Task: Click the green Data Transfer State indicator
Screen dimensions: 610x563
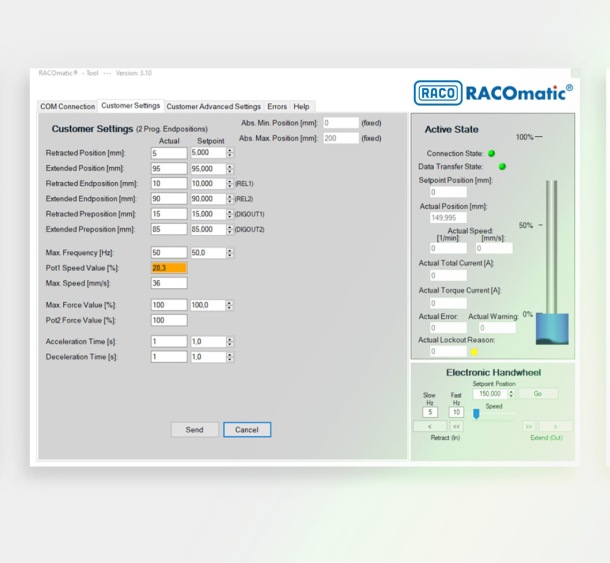Action: point(502,167)
